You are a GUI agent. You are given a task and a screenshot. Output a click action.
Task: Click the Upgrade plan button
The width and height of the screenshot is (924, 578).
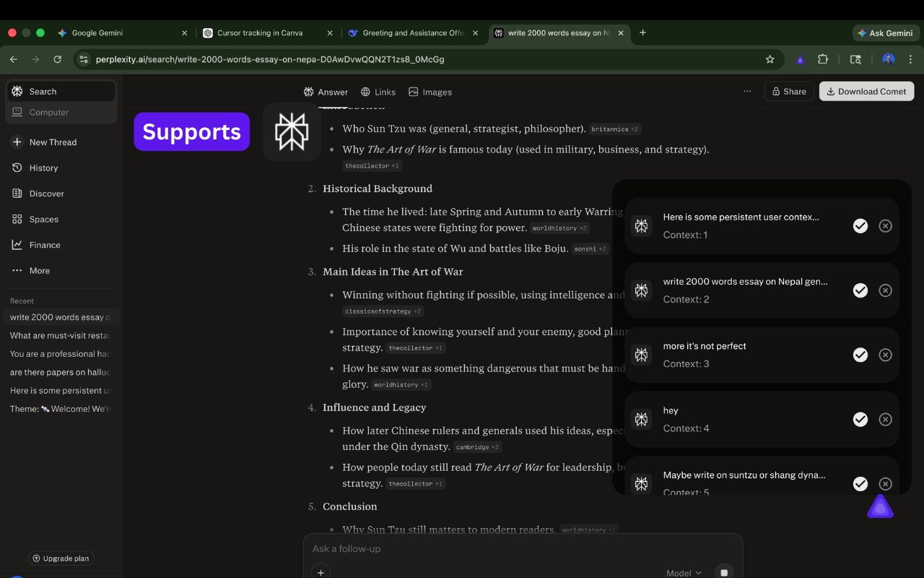(x=61, y=558)
